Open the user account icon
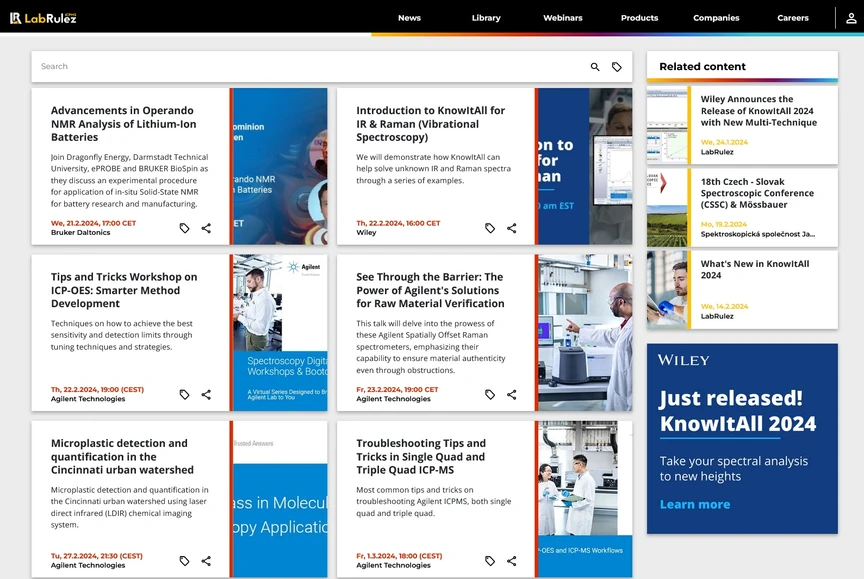Viewport: 864px width, 579px height. tap(851, 18)
